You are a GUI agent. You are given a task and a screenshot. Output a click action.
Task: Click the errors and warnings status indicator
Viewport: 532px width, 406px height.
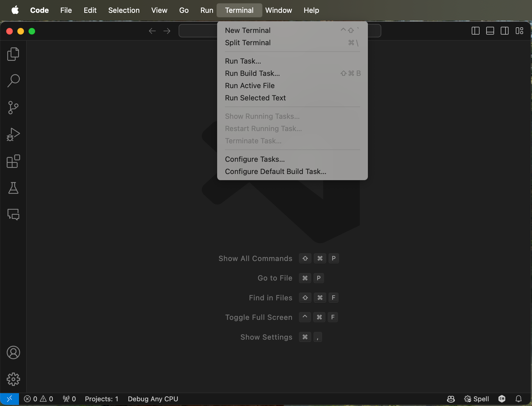(x=39, y=399)
